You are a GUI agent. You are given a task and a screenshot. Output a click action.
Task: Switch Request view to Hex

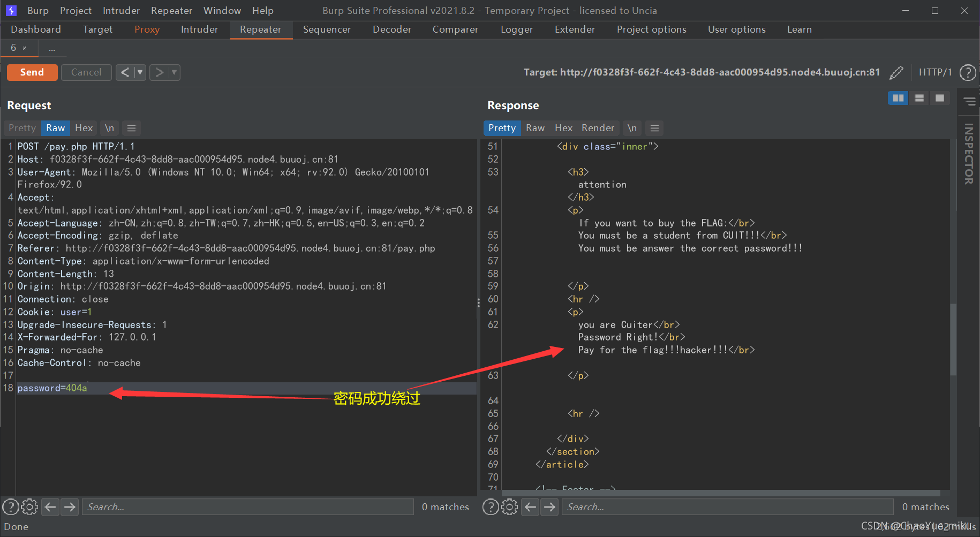pyautogui.click(x=84, y=128)
